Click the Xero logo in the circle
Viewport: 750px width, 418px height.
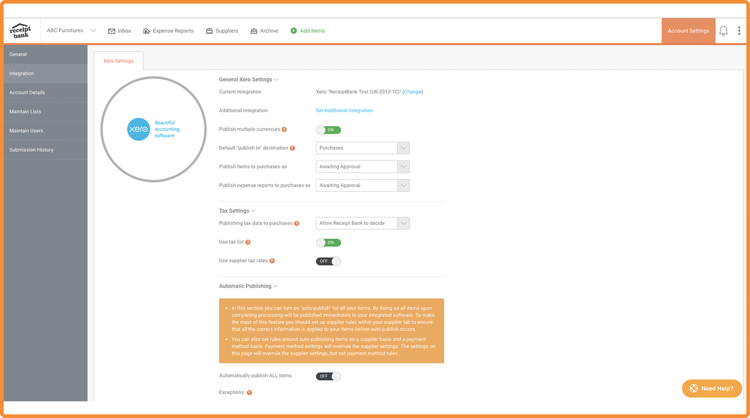[x=138, y=129]
